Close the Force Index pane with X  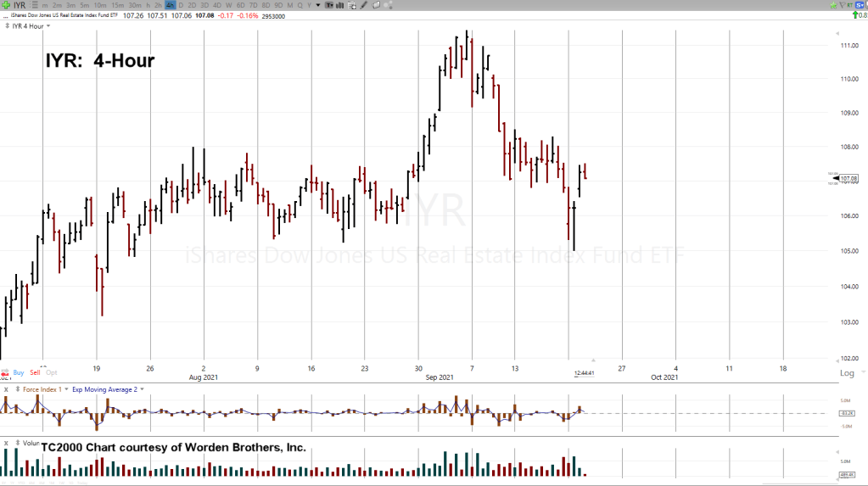6,389
